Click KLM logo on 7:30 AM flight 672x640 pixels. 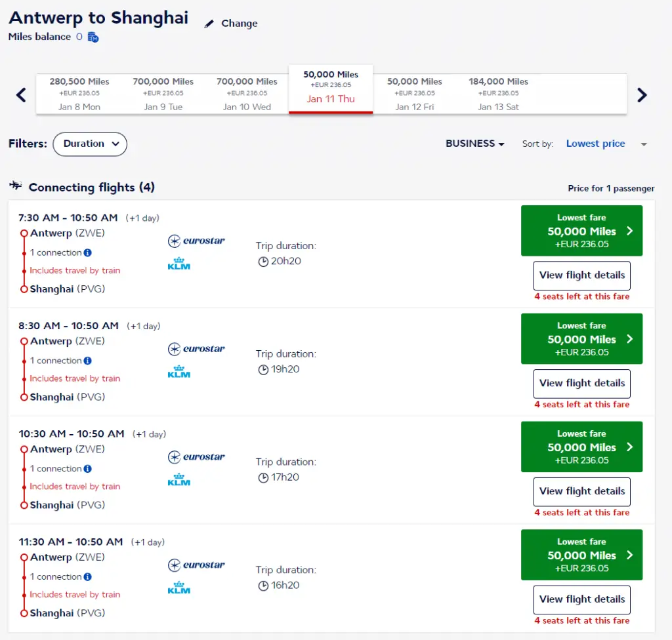179,264
